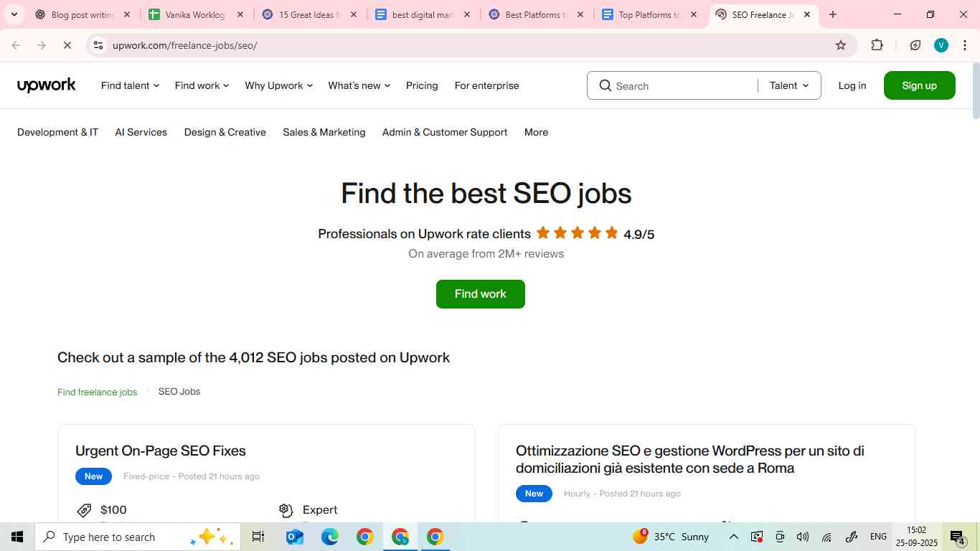
Task: Open browser extensions puzzle icon
Action: pos(877,44)
